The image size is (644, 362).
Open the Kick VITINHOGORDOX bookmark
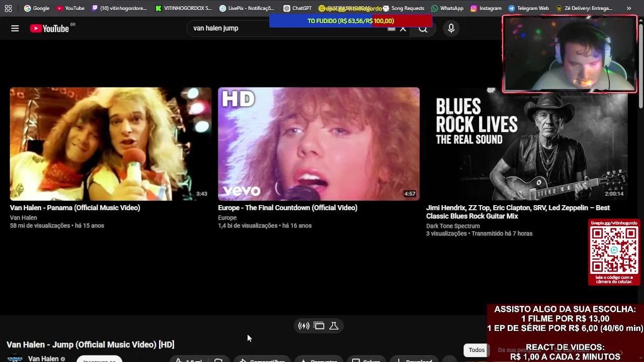click(184, 8)
